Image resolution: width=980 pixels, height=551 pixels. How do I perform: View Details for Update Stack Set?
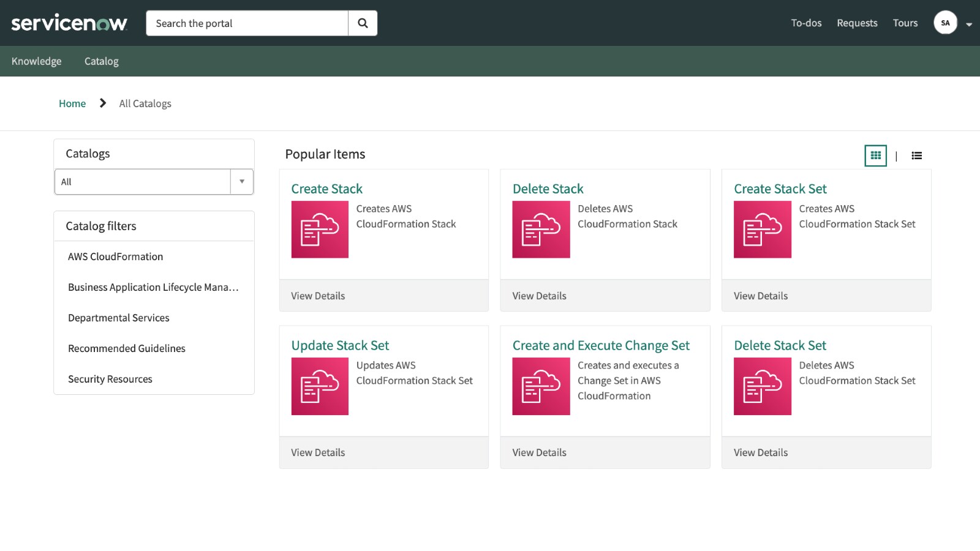(x=318, y=452)
